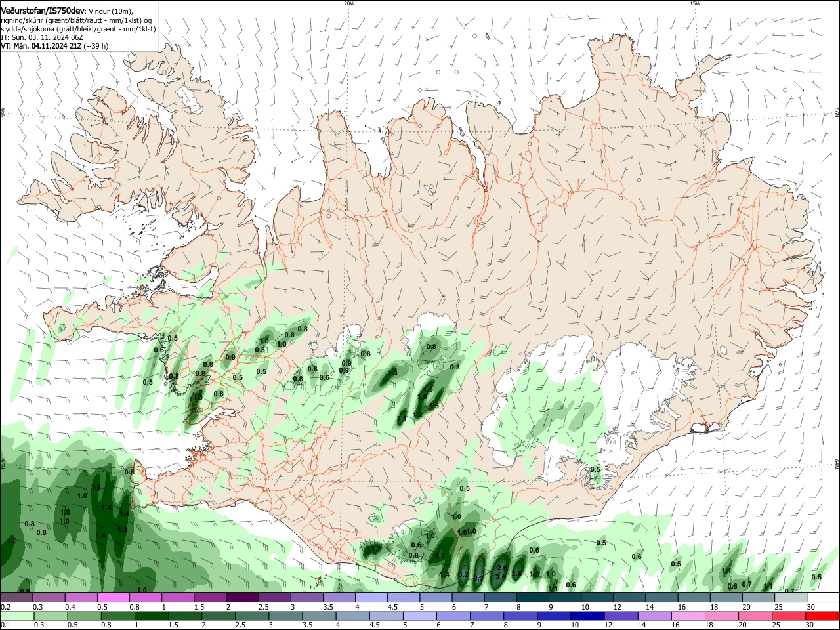Image resolution: width=840 pixels, height=630 pixels.
Task: Select upper legend swatch between 3 and 3.5
Action: point(306,597)
